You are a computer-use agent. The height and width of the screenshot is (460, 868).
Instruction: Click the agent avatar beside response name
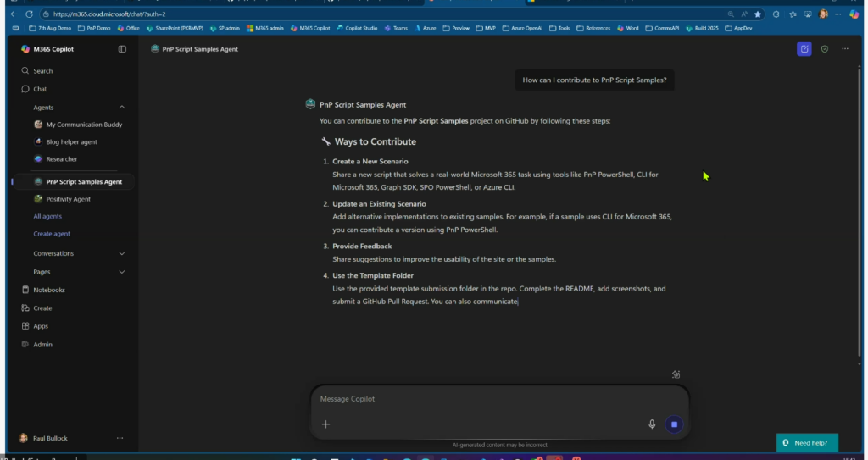click(310, 104)
